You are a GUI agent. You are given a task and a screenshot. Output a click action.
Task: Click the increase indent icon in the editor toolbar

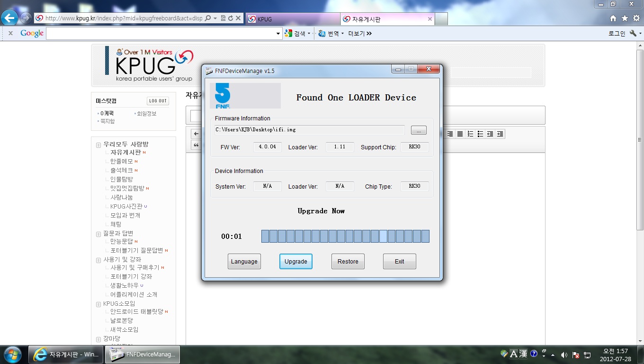coord(500,134)
